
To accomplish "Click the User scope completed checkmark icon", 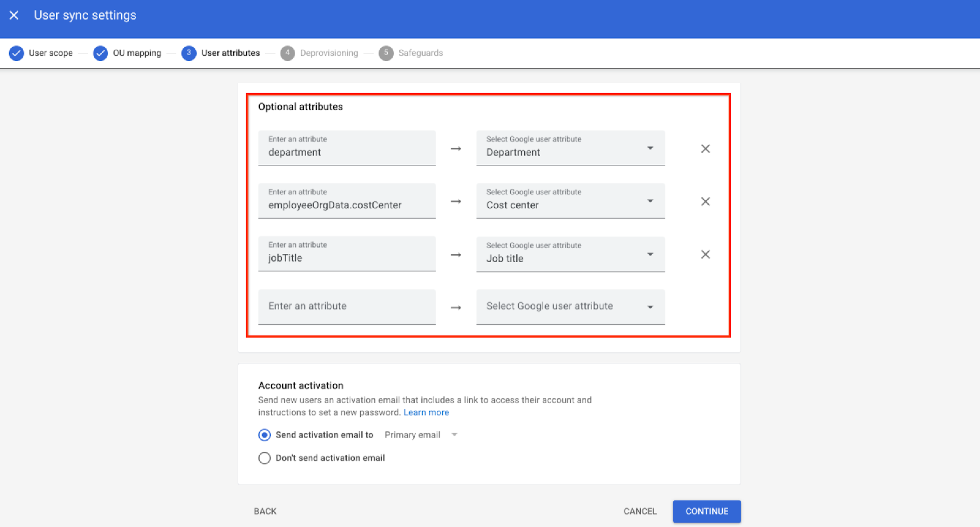I will pyautogui.click(x=16, y=53).
